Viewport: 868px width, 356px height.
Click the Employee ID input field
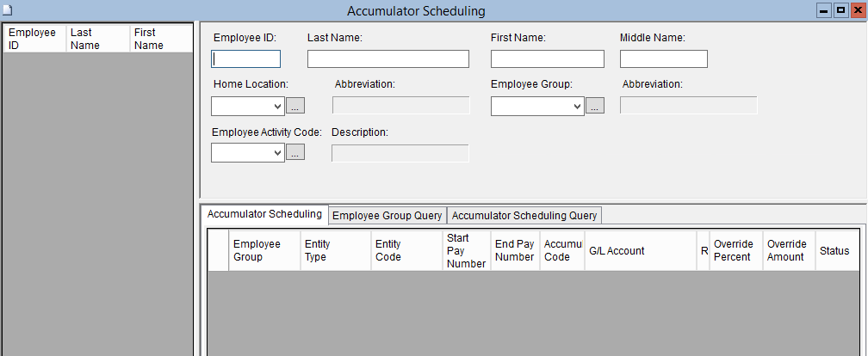pos(246,58)
